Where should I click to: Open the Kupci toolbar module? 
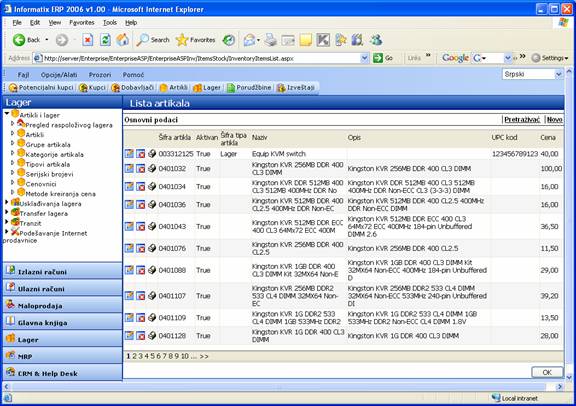click(93, 87)
